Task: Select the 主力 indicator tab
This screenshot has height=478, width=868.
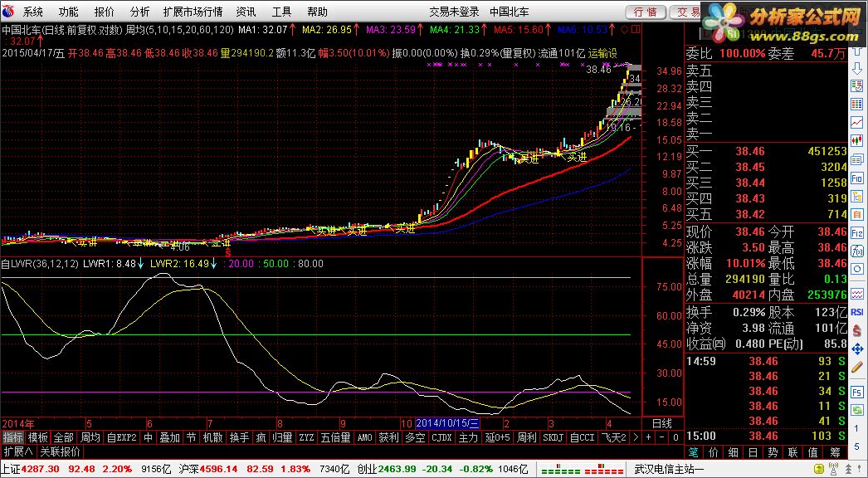Action: (468, 437)
